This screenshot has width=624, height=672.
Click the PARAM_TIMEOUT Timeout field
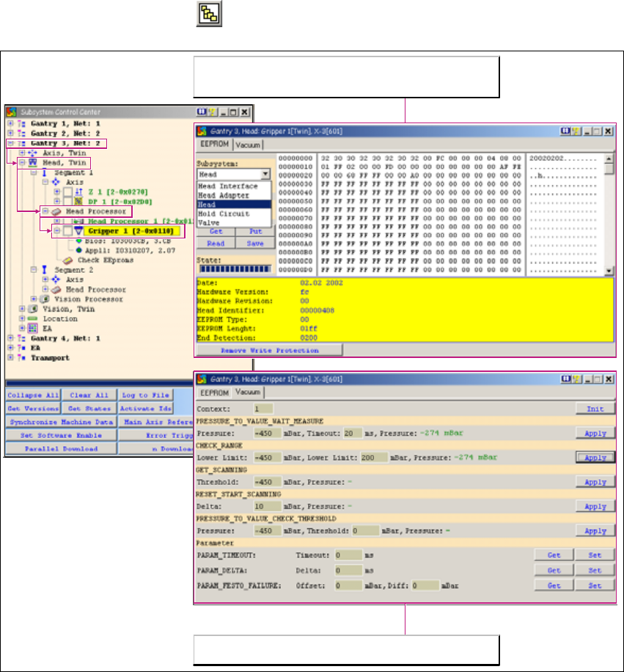coord(348,555)
